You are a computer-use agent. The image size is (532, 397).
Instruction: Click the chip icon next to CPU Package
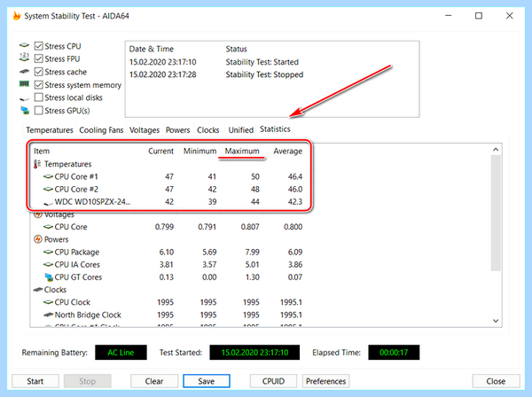48,252
